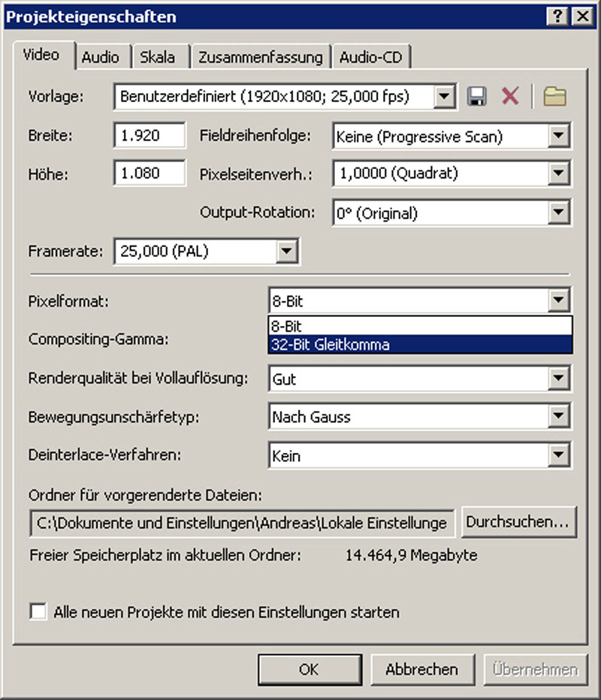Expand the Fieldreihenfolge dropdown
This screenshot has height=700, width=601.
(557, 136)
